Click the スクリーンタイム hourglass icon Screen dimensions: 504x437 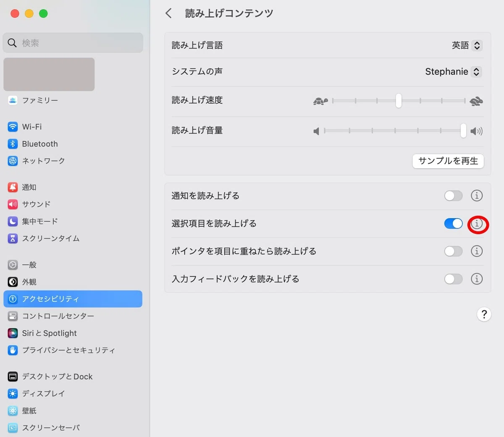13,238
